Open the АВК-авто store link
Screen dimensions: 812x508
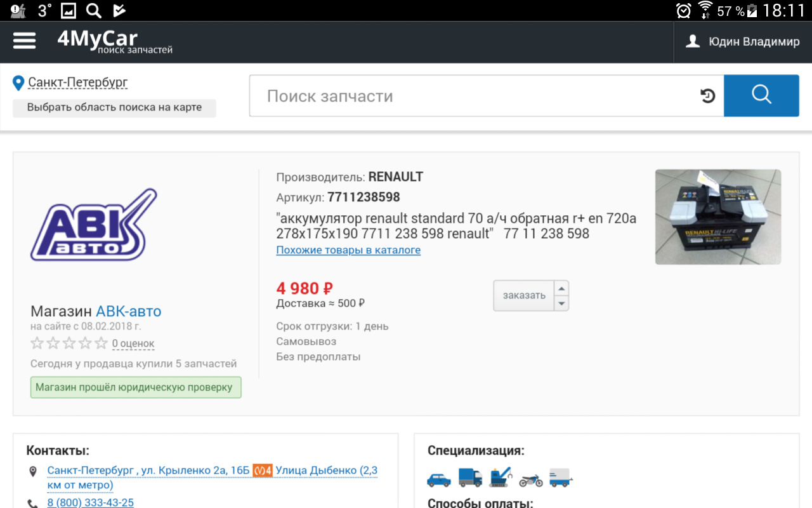129,312
